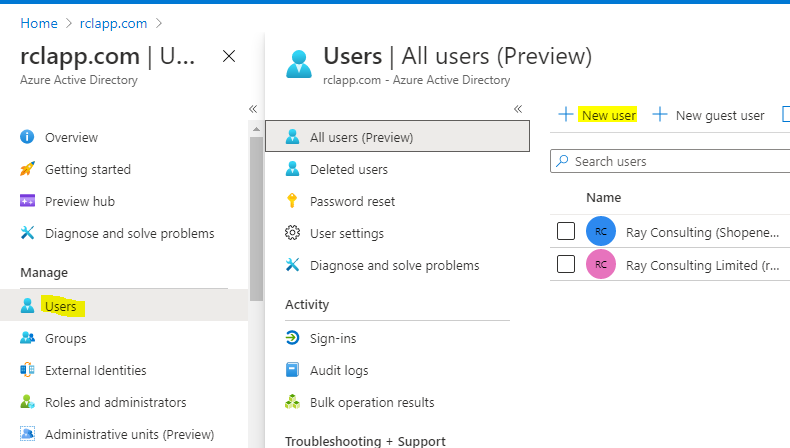Click the Deleted users icon

[x=292, y=169]
